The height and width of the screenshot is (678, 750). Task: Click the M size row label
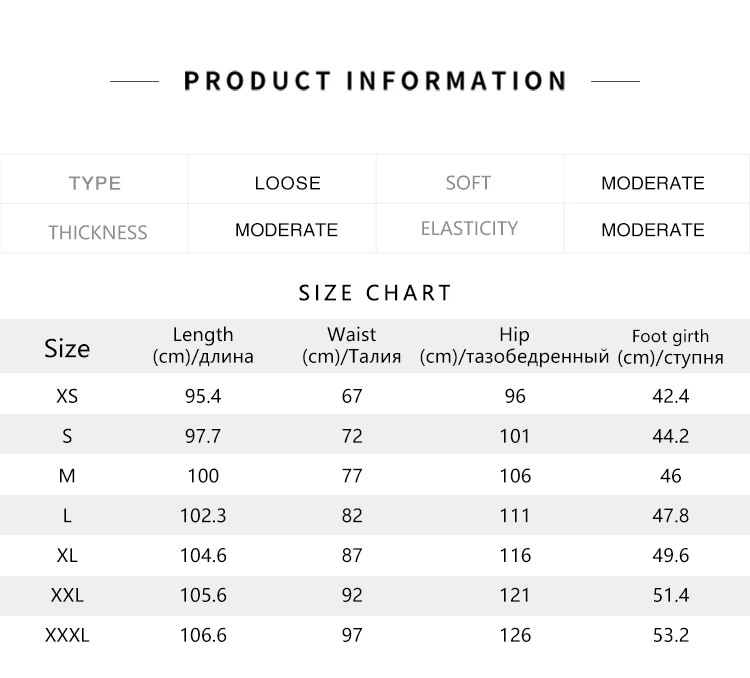coord(67,476)
